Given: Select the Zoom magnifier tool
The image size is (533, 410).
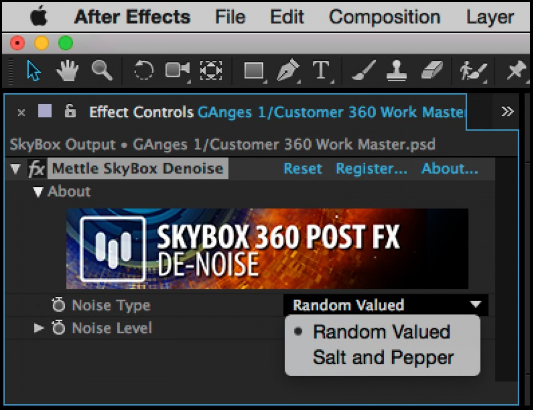Looking at the screenshot, I should [x=102, y=70].
